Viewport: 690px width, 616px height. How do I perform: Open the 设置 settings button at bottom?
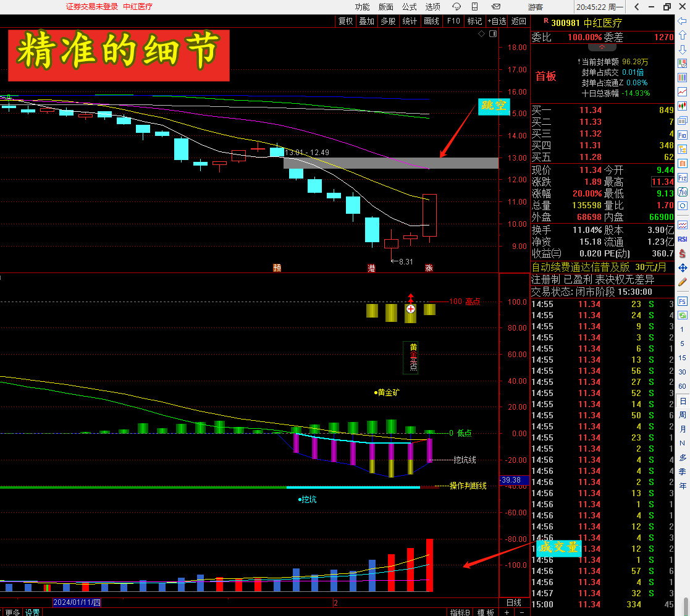click(32, 612)
